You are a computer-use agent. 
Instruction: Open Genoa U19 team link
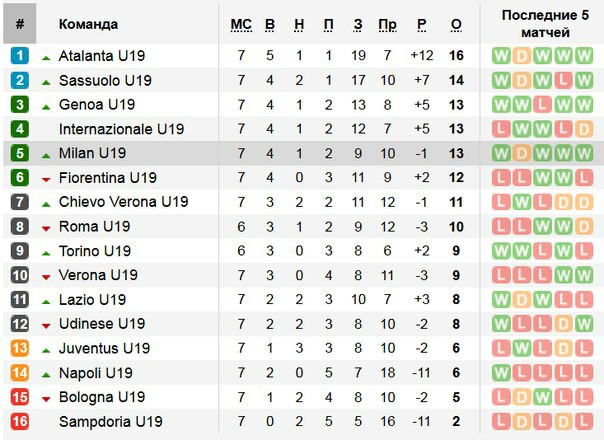(97, 104)
